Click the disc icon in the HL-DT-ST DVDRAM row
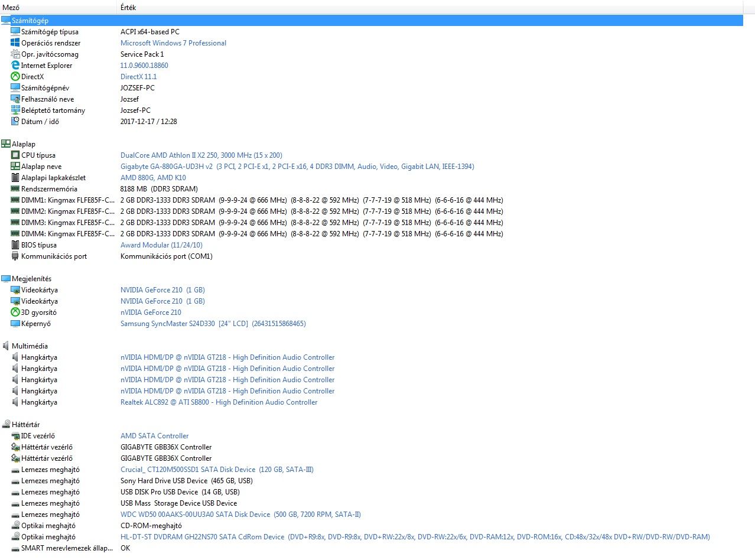Image resolution: width=755 pixels, height=560 pixels. pos(15,537)
